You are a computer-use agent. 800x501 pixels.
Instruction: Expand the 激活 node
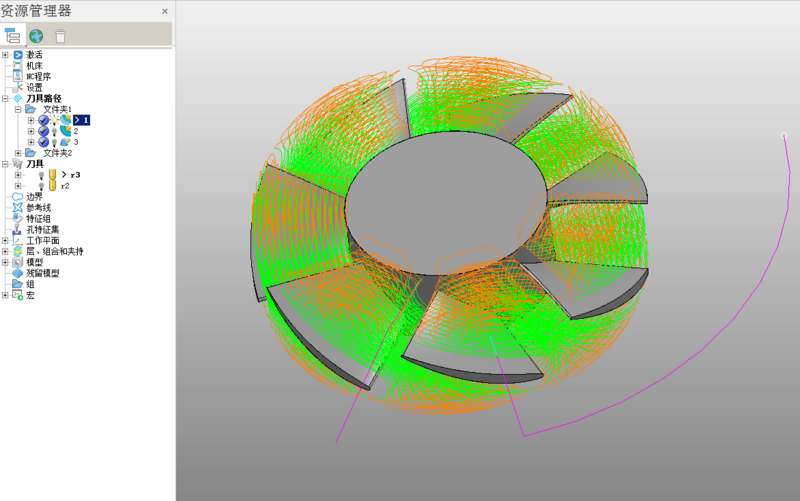(5, 55)
